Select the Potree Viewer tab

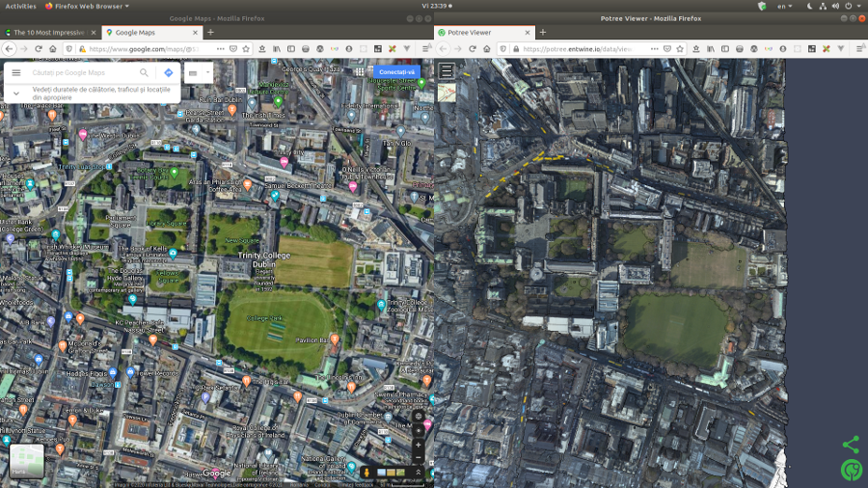coord(485,33)
